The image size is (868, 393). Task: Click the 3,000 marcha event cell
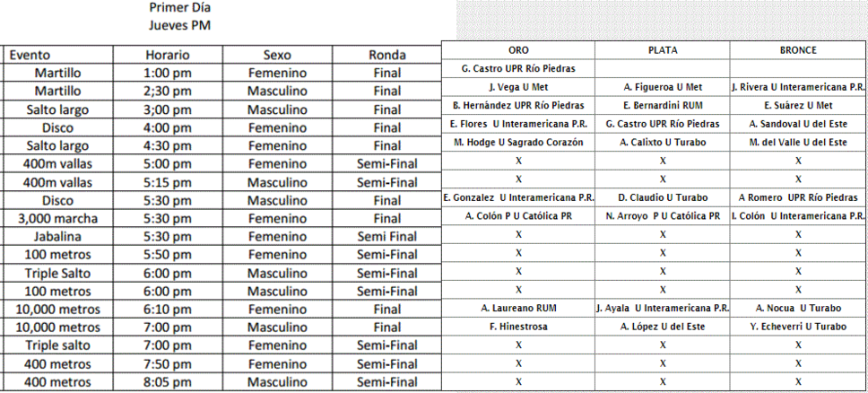(57, 218)
